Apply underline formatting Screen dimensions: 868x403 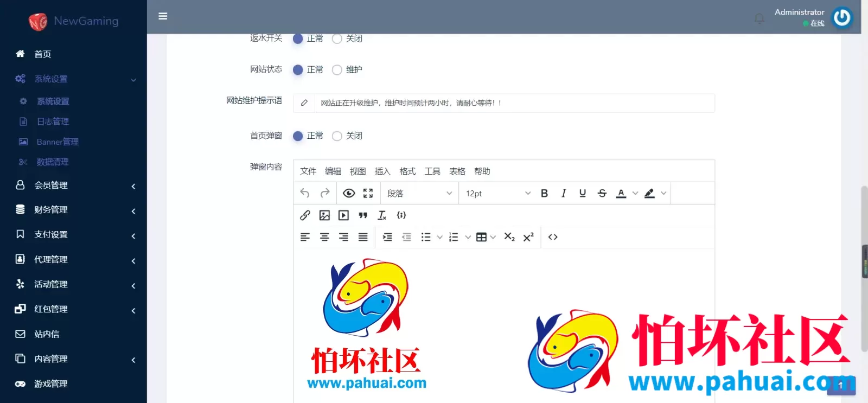click(583, 193)
